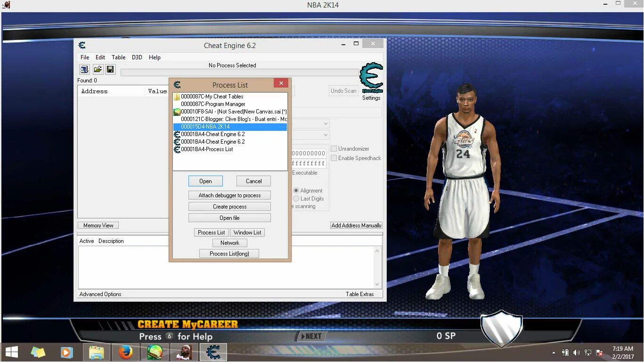Click Add Address Manually button

[x=356, y=225]
